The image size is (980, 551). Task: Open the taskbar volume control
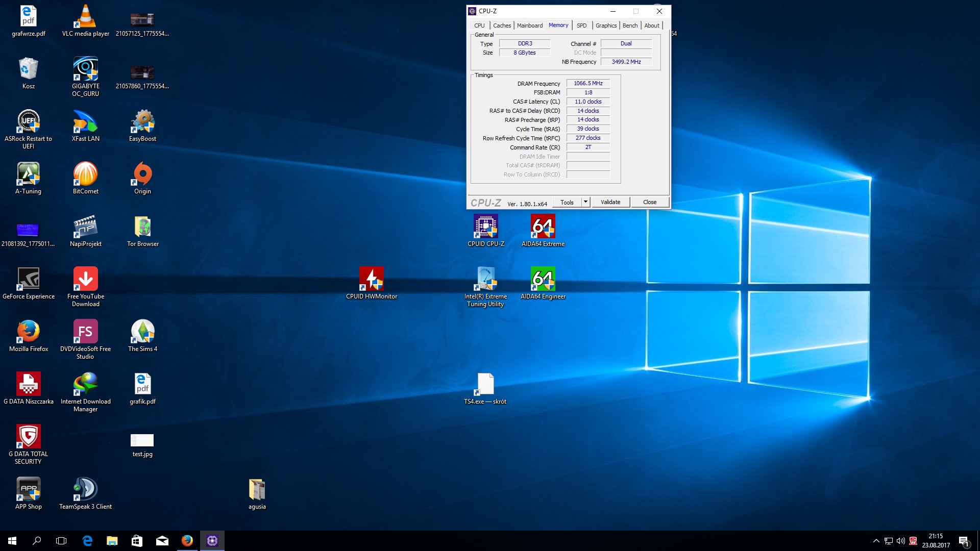click(x=900, y=541)
